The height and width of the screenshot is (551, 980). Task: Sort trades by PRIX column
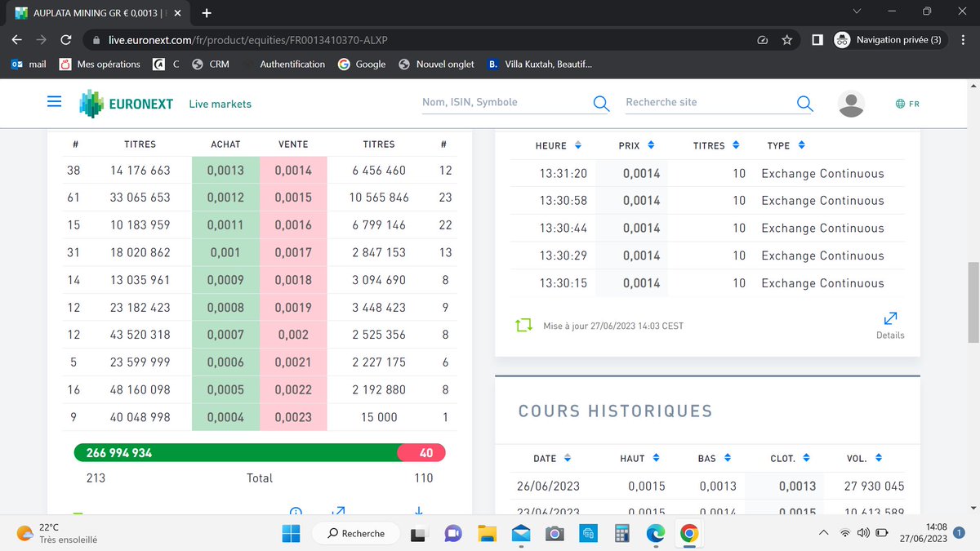point(651,145)
